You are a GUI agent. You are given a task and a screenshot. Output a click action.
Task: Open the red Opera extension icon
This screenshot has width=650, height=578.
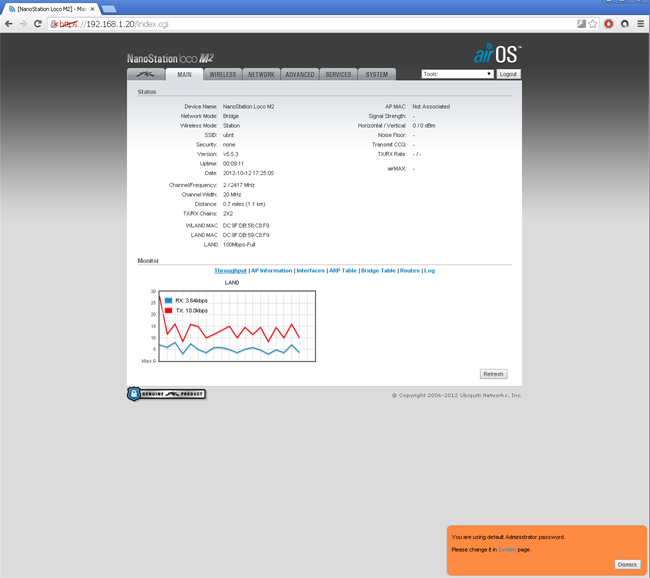coord(609,24)
